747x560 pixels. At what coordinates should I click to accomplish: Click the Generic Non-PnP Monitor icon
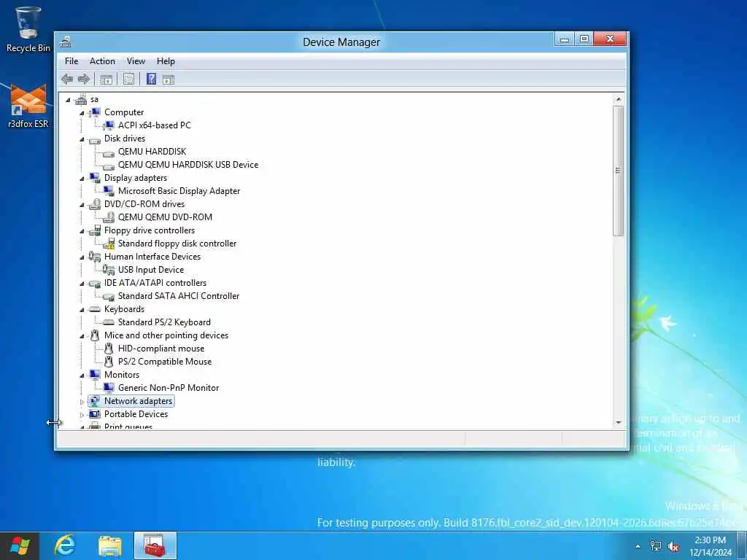coord(109,388)
